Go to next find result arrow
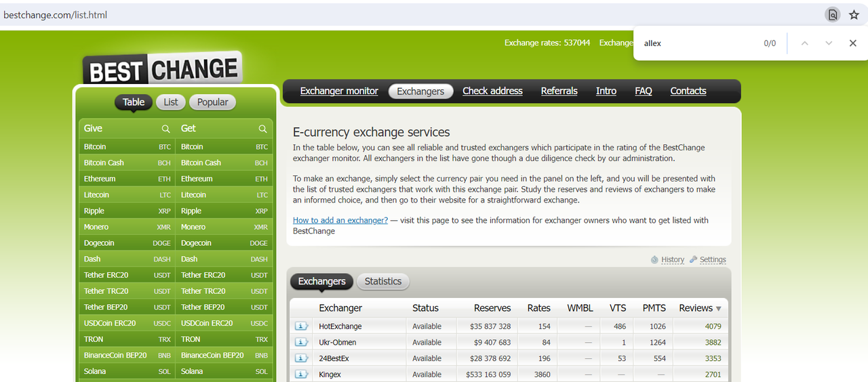 point(829,43)
